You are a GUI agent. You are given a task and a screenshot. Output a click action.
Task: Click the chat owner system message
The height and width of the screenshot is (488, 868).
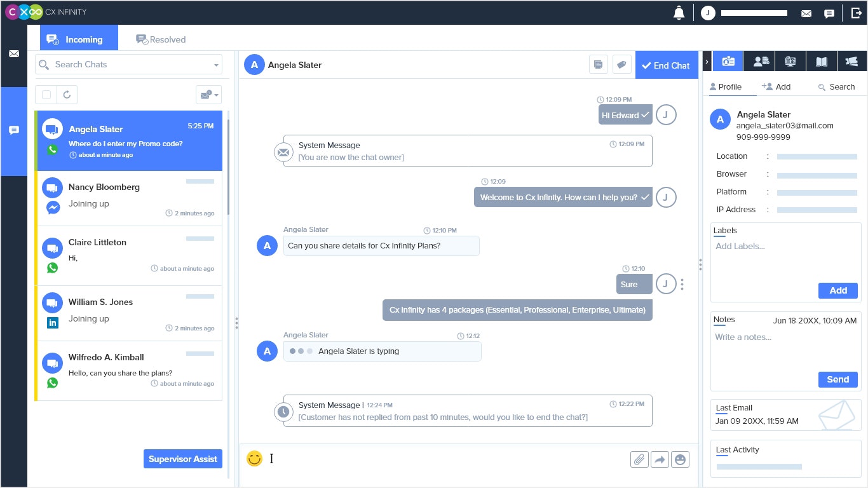(468, 151)
